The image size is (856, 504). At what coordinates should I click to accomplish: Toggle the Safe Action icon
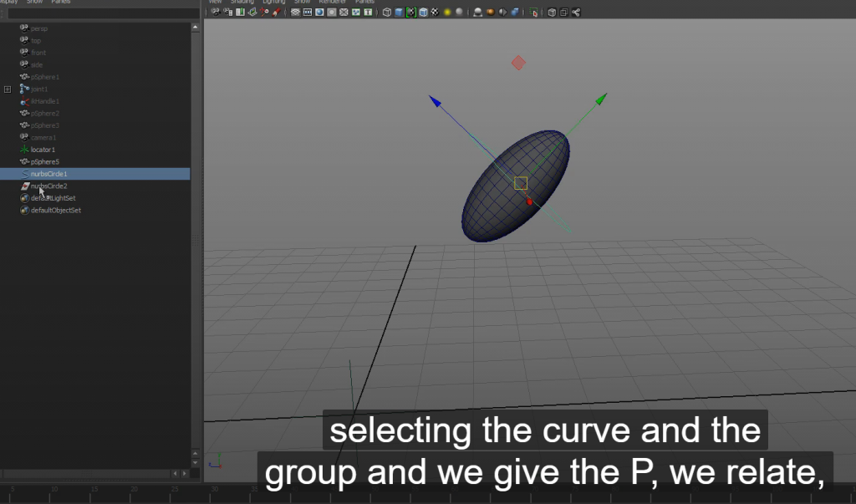356,12
